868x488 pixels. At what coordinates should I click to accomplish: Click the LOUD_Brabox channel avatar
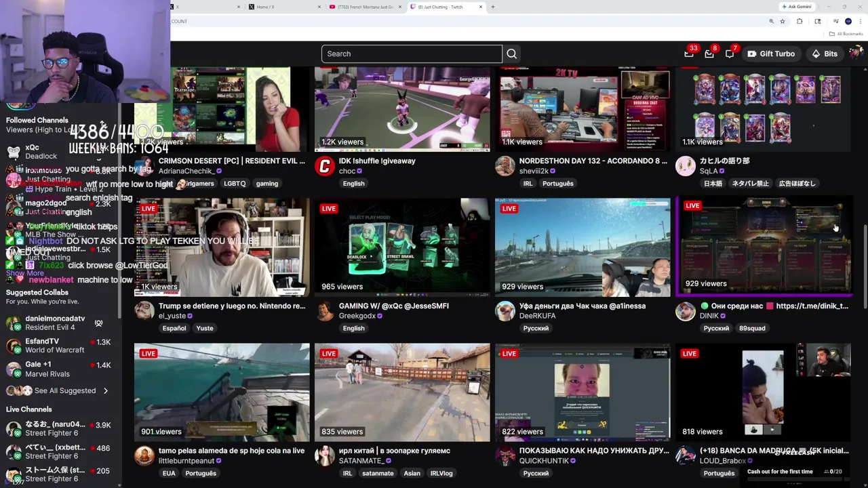686,456
